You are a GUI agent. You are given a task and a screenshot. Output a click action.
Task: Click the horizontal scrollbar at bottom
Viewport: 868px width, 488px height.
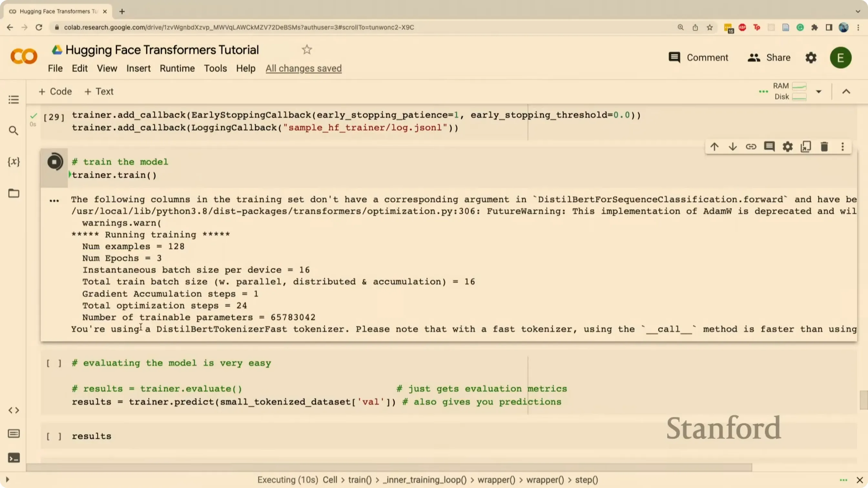389,467
